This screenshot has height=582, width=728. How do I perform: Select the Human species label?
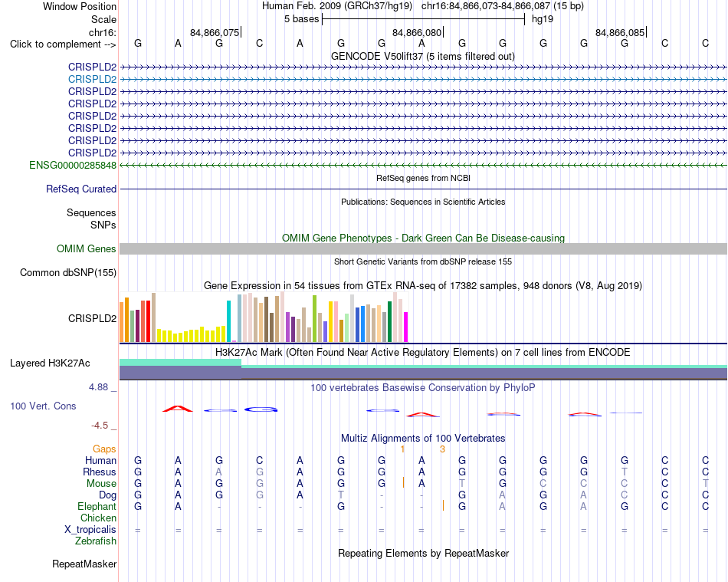coord(100,460)
